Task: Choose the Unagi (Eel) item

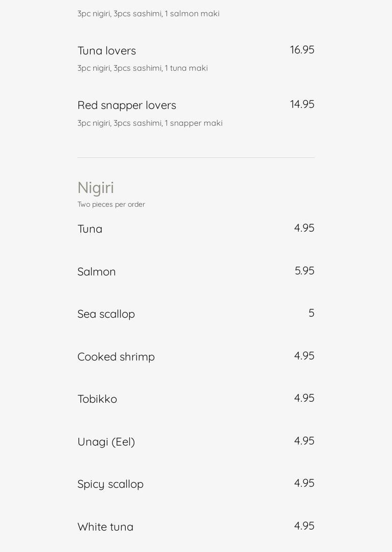Action: (106, 442)
